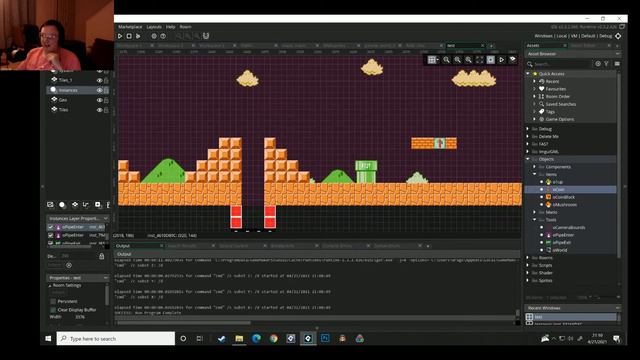Open the Marketplace menu
This screenshot has height=360, width=640.
tap(130, 27)
